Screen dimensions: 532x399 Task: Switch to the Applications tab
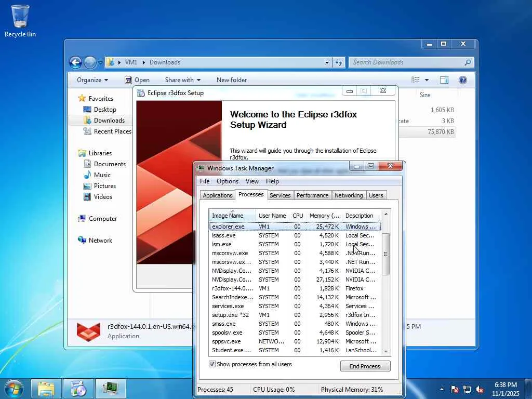[218, 195]
